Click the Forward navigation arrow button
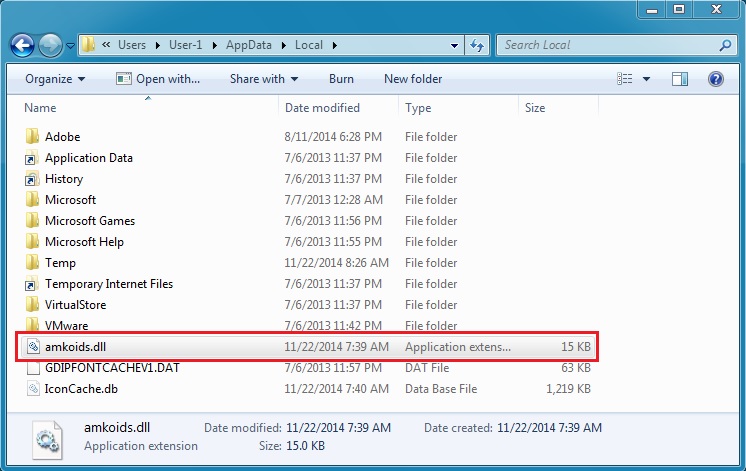The height and width of the screenshot is (471, 746). [x=50, y=46]
